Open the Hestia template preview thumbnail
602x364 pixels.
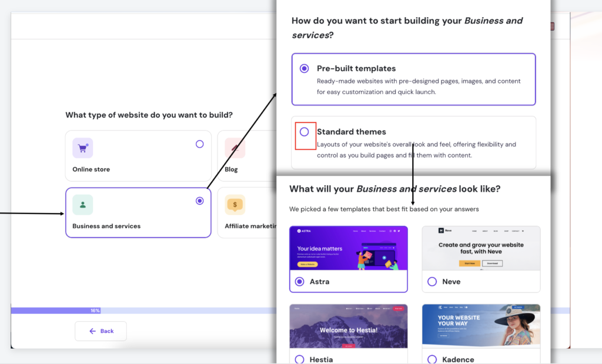tap(348, 326)
